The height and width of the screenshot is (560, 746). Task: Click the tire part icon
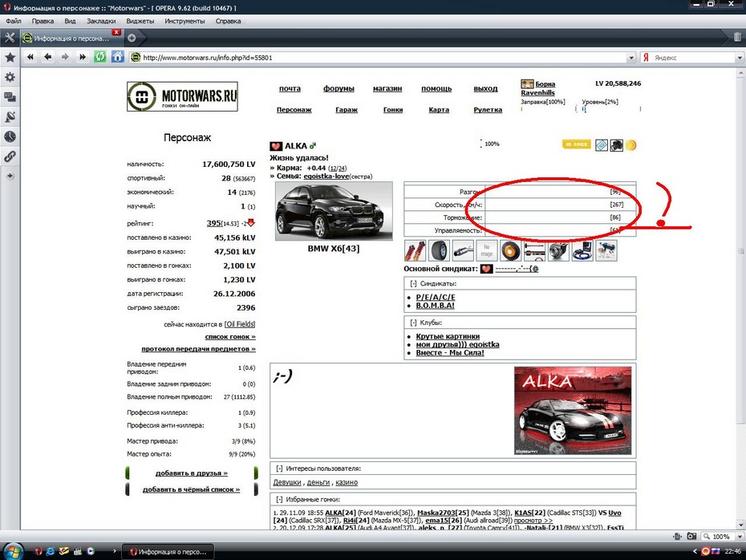click(x=439, y=251)
